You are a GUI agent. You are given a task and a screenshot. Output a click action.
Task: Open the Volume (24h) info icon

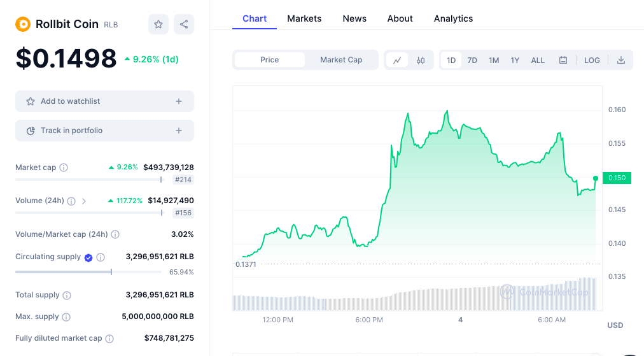(71, 201)
